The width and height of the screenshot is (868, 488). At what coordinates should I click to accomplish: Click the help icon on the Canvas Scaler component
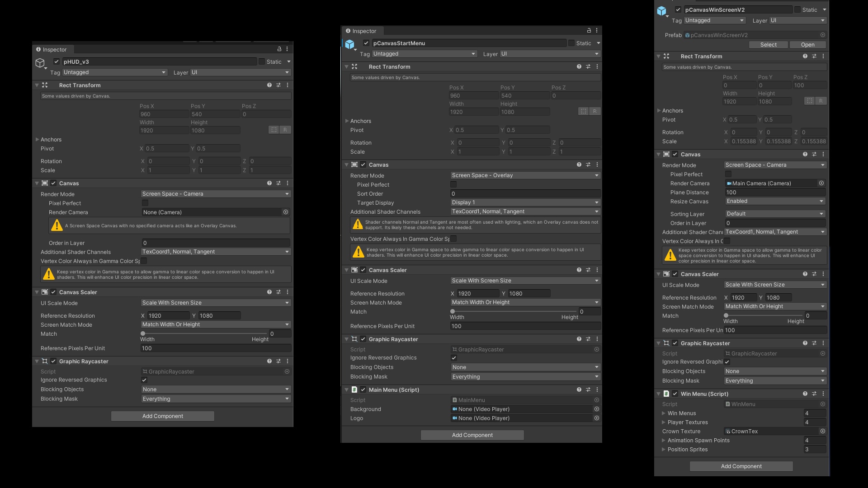269,292
